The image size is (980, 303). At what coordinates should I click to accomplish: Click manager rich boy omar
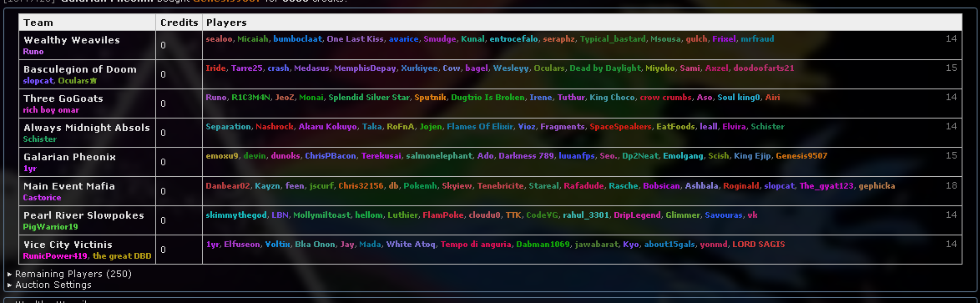pyautogui.click(x=51, y=110)
